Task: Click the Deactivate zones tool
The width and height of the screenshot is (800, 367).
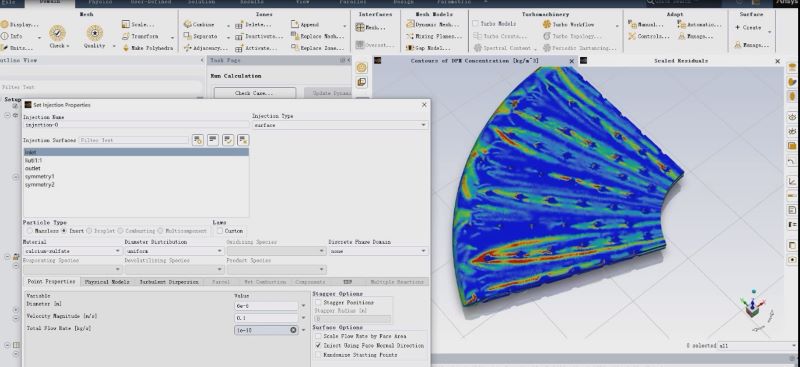Action: click(259, 36)
